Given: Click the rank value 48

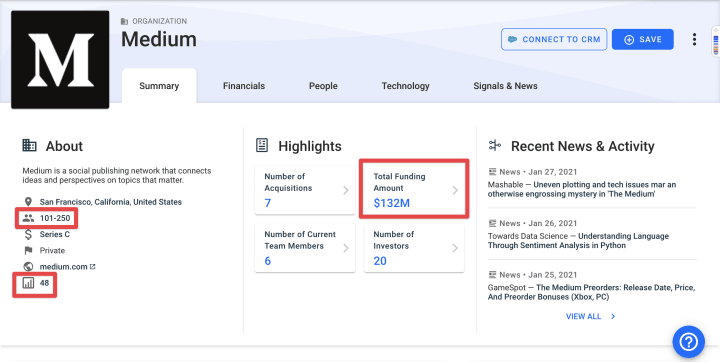Looking at the screenshot, I should [x=45, y=283].
